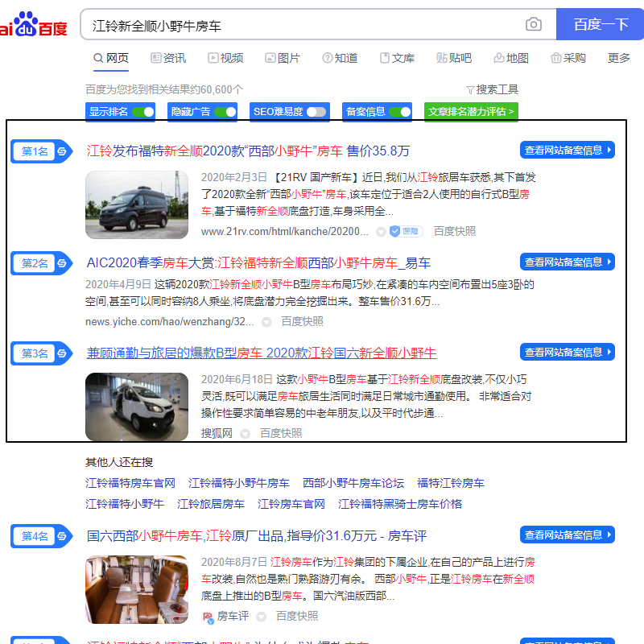Expand the arrow next to www.21rv.com URL
Viewport: 644px width, 644px height.
[x=381, y=232]
